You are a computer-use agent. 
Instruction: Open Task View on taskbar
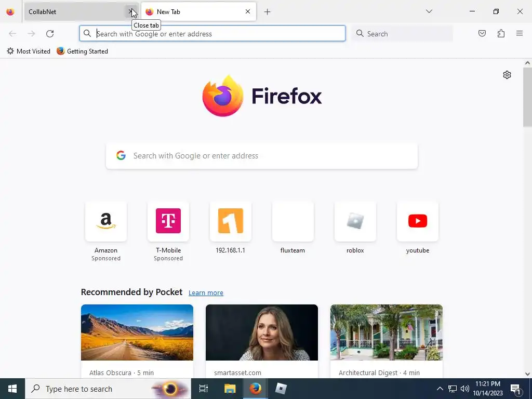click(x=204, y=389)
